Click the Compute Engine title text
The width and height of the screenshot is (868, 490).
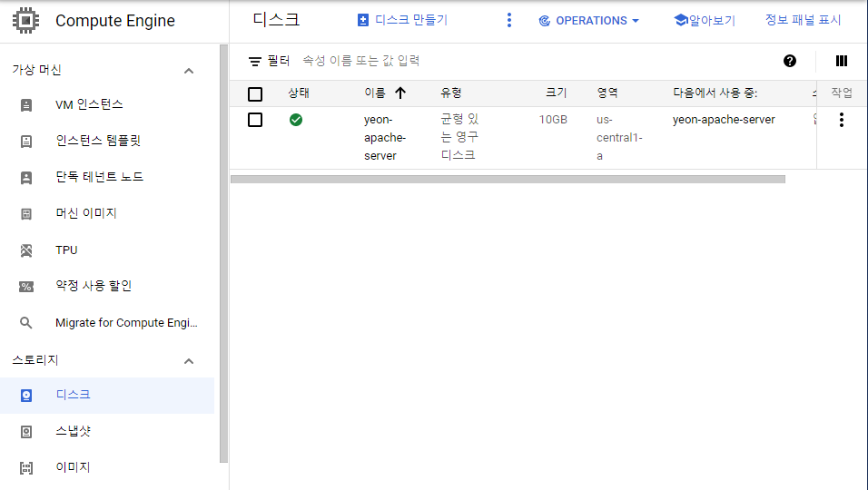point(115,21)
